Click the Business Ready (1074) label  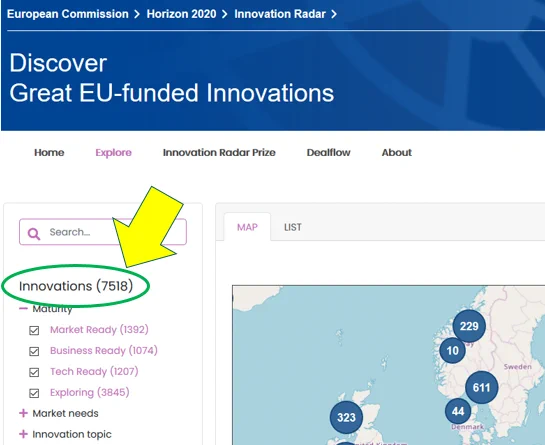pyautogui.click(x=104, y=350)
